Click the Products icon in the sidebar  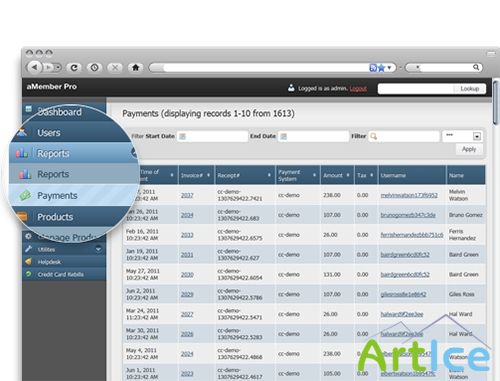pyautogui.click(x=22, y=217)
